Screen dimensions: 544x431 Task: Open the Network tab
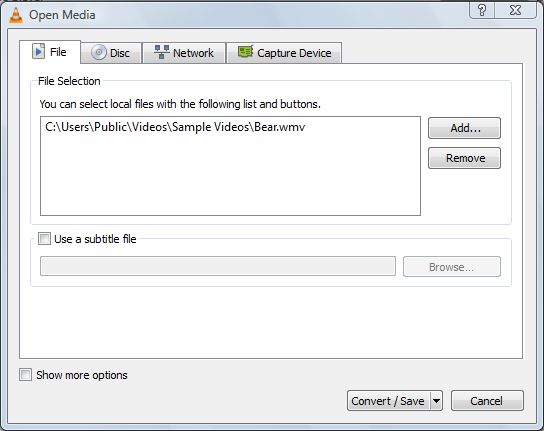184,53
